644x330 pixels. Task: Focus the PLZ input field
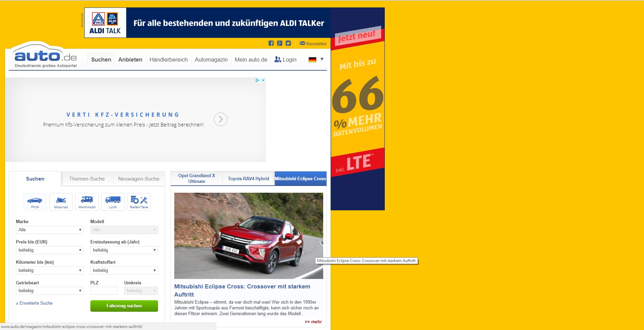tap(104, 291)
